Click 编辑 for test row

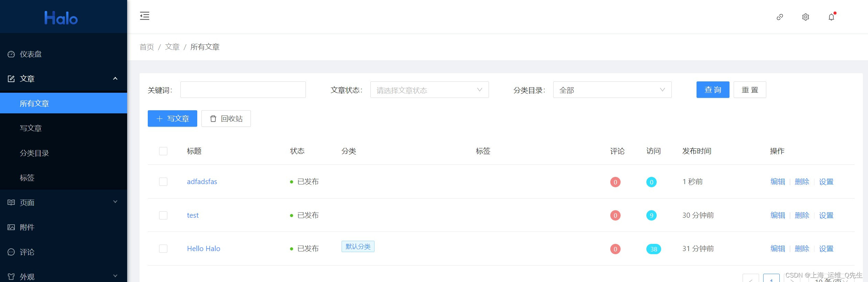pos(778,215)
